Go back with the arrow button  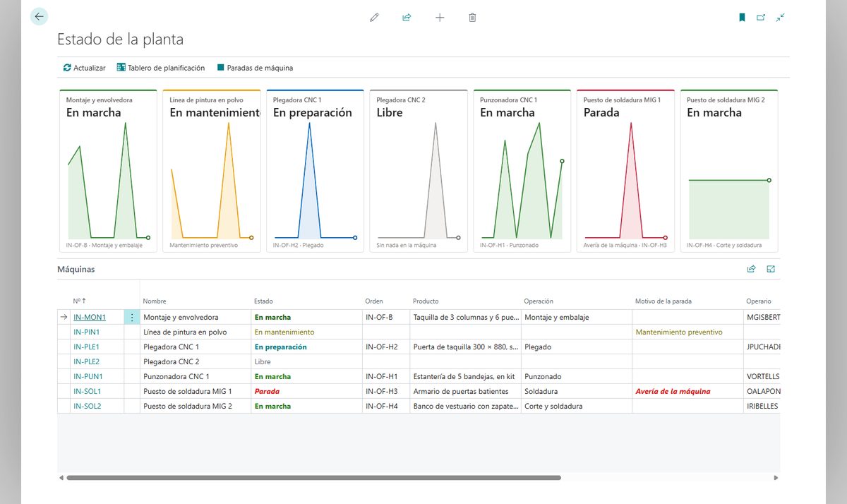point(39,17)
